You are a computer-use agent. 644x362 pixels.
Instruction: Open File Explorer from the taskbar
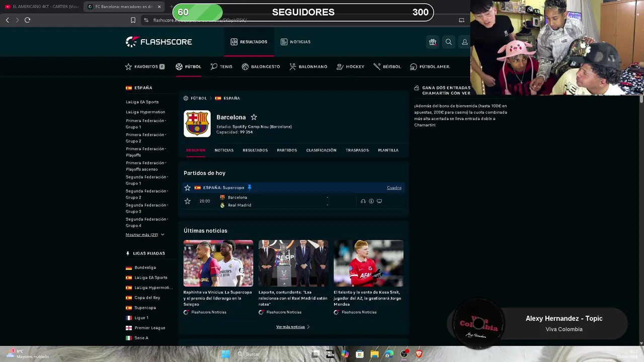(374, 354)
